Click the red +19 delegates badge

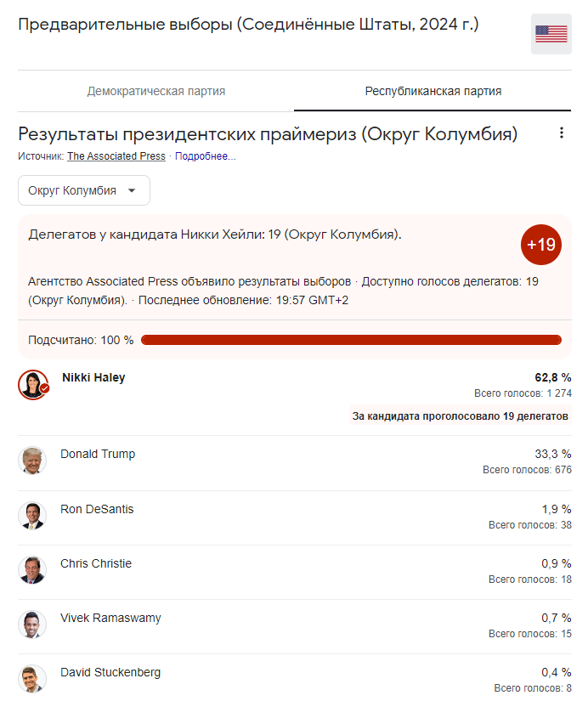pos(541,245)
